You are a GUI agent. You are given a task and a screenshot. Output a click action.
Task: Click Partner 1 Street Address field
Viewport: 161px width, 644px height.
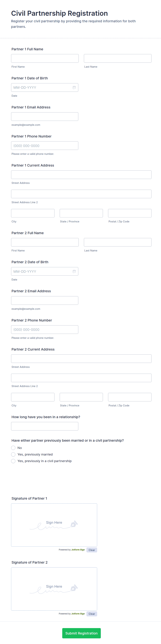[81, 175]
